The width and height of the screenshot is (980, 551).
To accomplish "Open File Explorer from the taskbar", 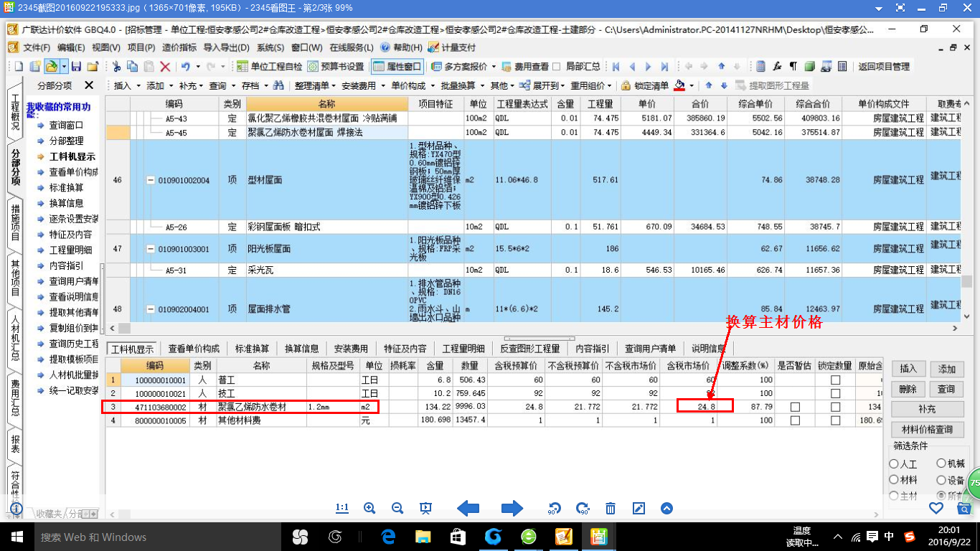I will tap(423, 536).
